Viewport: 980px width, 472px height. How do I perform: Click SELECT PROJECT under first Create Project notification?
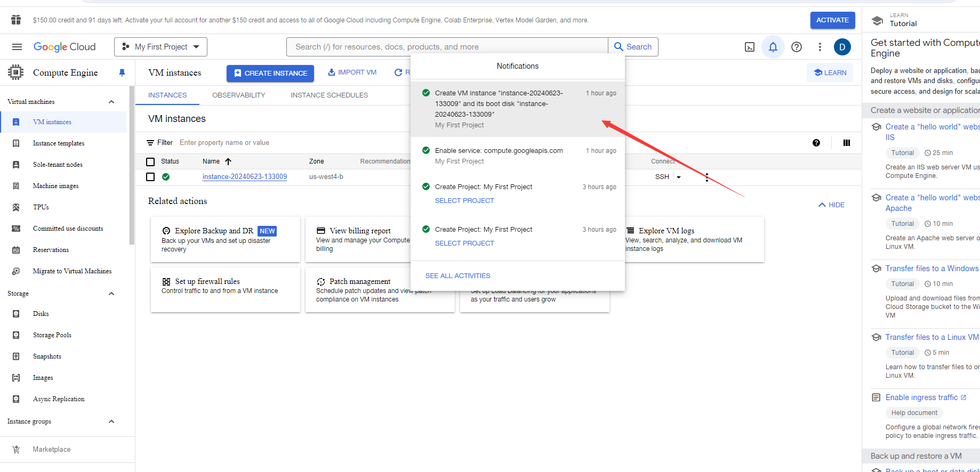[464, 201]
